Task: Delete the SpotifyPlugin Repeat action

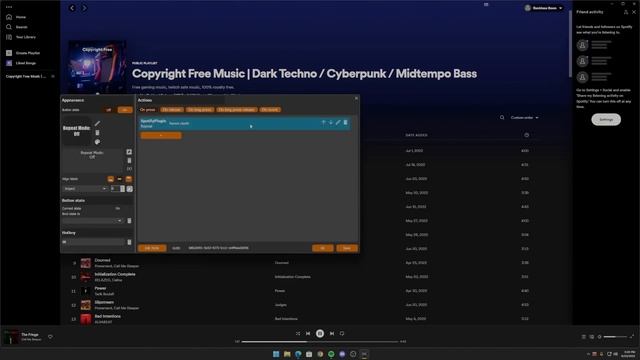Action: coord(345,122)
